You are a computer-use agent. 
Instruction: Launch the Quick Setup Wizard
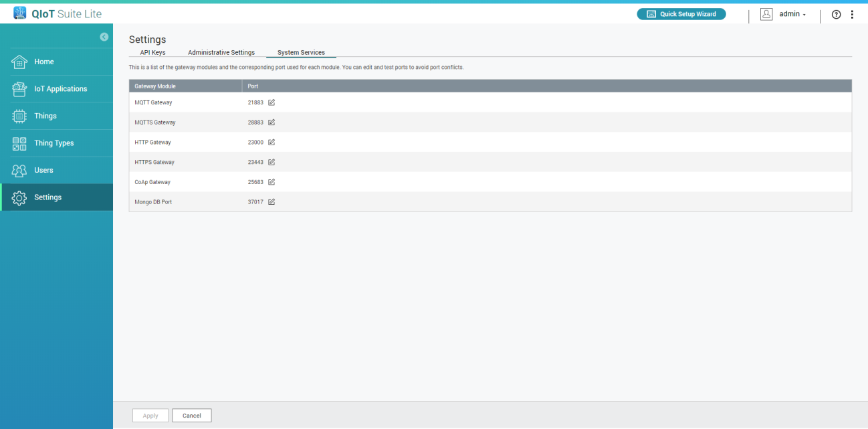coord(681,14)
